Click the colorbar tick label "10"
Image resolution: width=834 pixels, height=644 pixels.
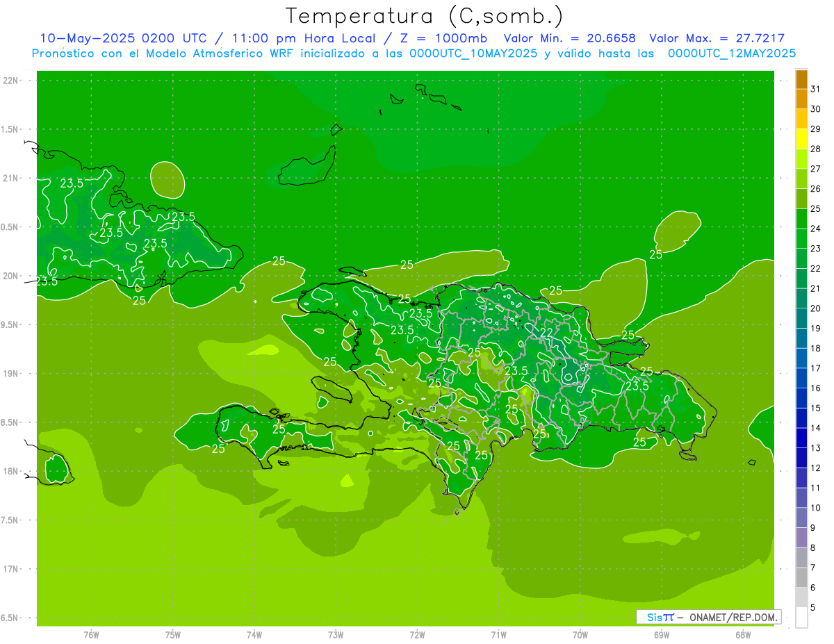(x=816, y=508)
